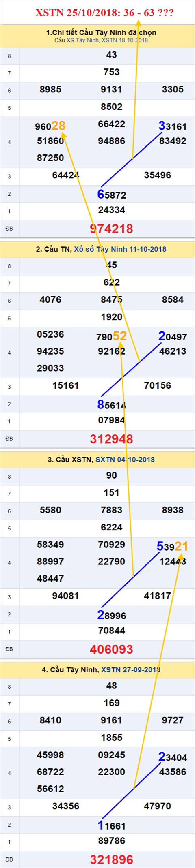Select special prize number 312948
This screenshot has width=195, height=868.
tap(111, 439)
